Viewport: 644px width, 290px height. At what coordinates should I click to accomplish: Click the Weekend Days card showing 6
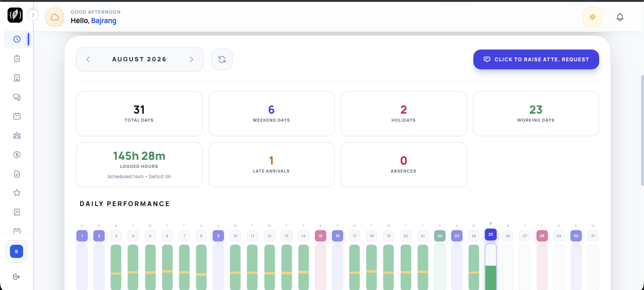(x=272, y=113)
